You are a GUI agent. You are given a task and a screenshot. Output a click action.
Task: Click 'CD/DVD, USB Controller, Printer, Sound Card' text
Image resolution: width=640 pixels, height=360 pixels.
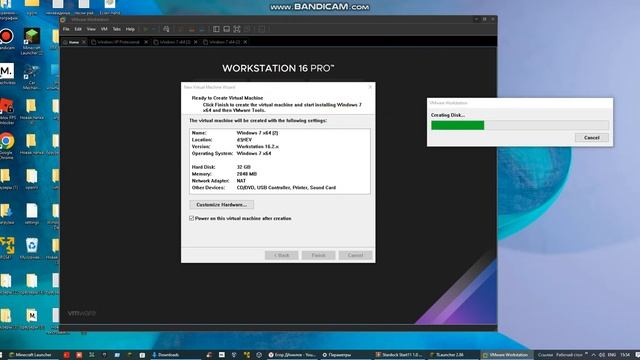point(286,188)
